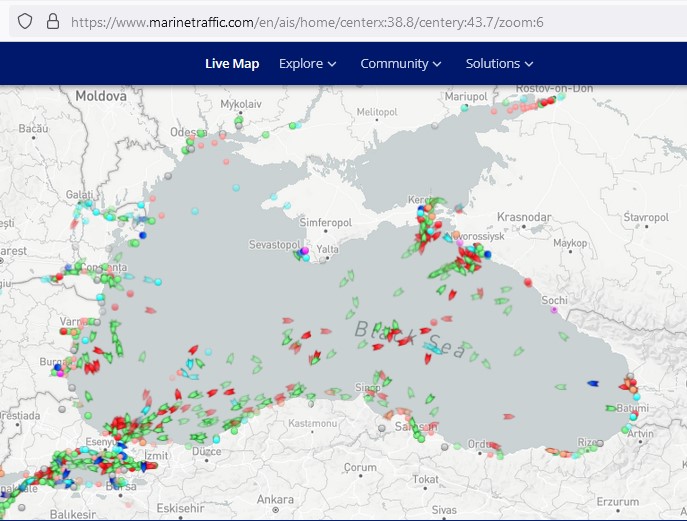Expand the Explore dropdown chevron
687x521 pixels.
(x=332, y=64)
